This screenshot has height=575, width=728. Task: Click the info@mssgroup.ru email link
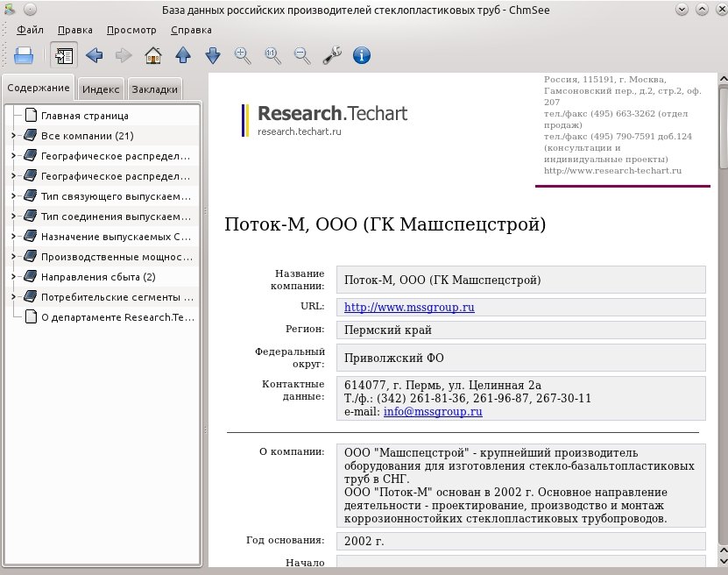tap(433, 411)
